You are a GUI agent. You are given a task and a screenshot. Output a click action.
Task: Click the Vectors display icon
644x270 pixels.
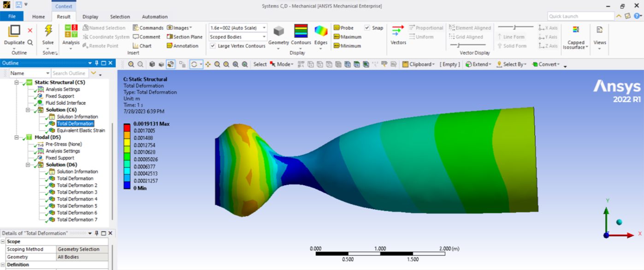tap(398, 31)
